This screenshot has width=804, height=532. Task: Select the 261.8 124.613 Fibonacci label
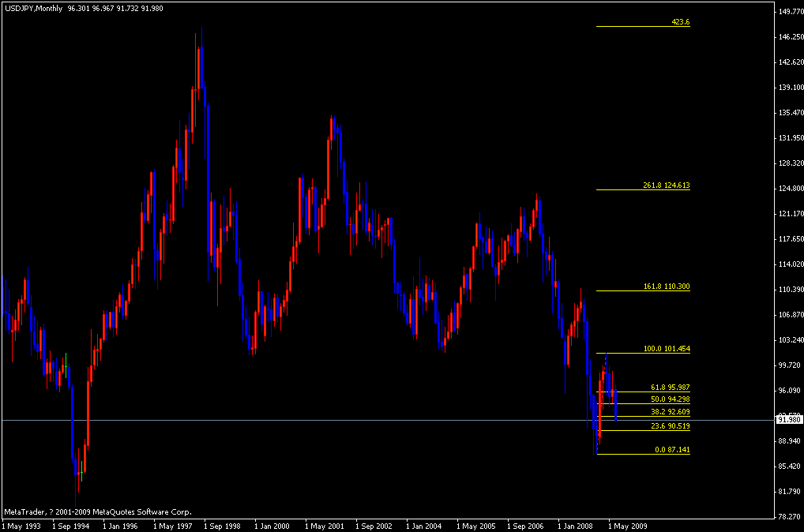click(666, 186)
